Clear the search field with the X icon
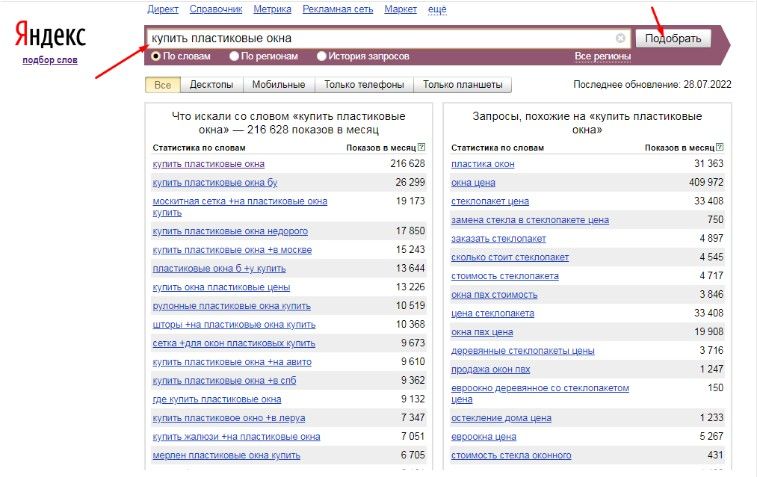Image resolution: width=757 pixels, height=477 pixels. (x=620, y=38)
